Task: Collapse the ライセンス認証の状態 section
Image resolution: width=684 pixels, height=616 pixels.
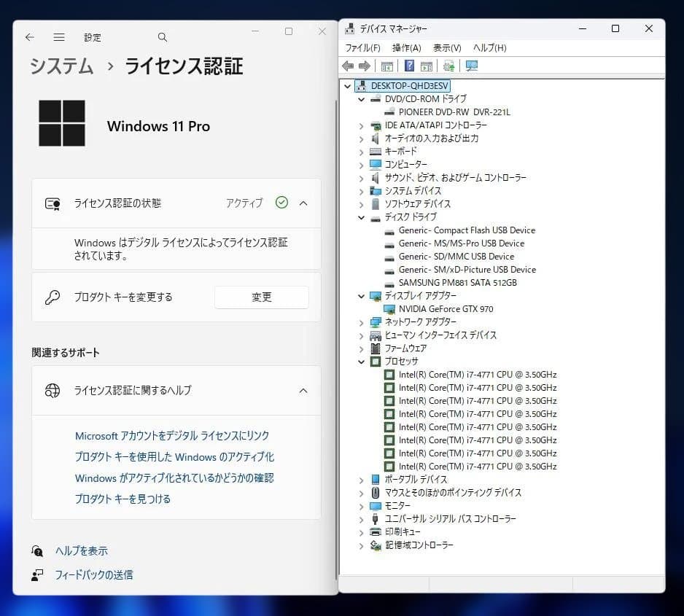Action: (303, 203)
